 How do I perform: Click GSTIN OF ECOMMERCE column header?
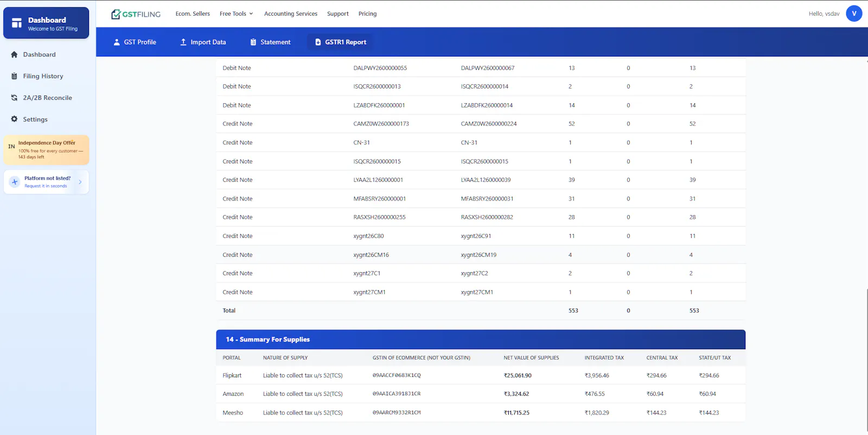coord(422,358)
